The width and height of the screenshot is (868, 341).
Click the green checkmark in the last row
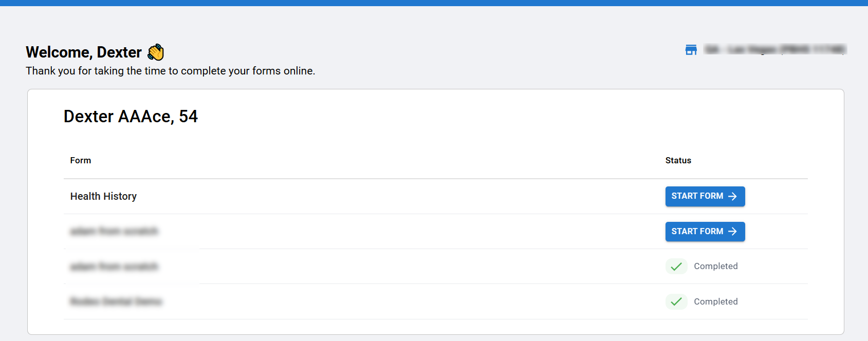pyautogui.click(x=676, y=301)
